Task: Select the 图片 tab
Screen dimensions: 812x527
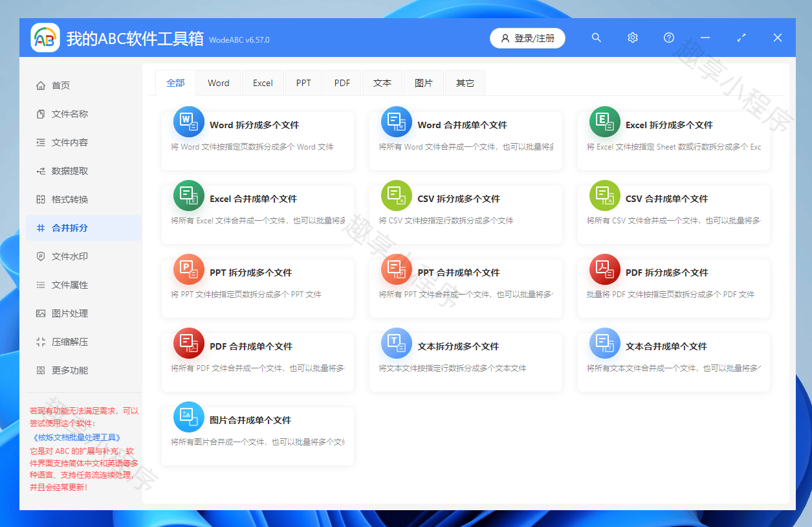Action: pos(424,83)
